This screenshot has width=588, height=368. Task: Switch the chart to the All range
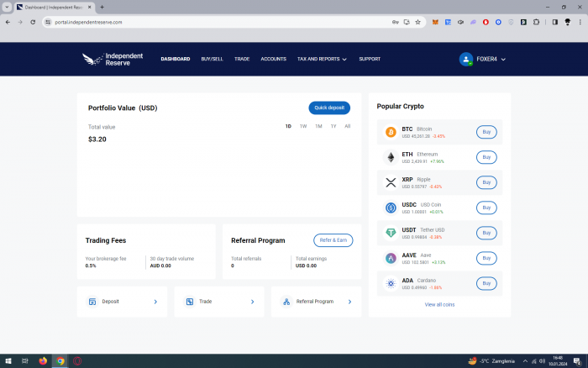[x=347, y=126]
